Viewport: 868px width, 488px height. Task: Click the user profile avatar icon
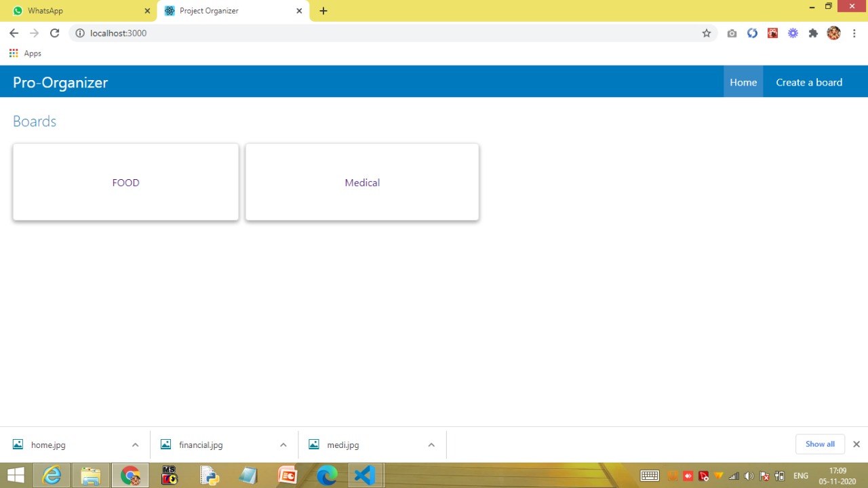coord(833,33)
